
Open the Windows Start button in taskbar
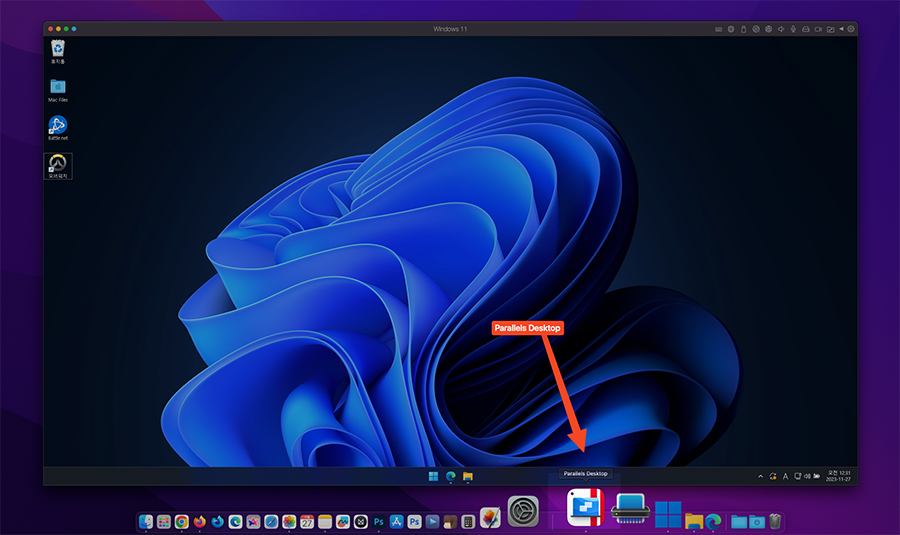pos(433,476)
